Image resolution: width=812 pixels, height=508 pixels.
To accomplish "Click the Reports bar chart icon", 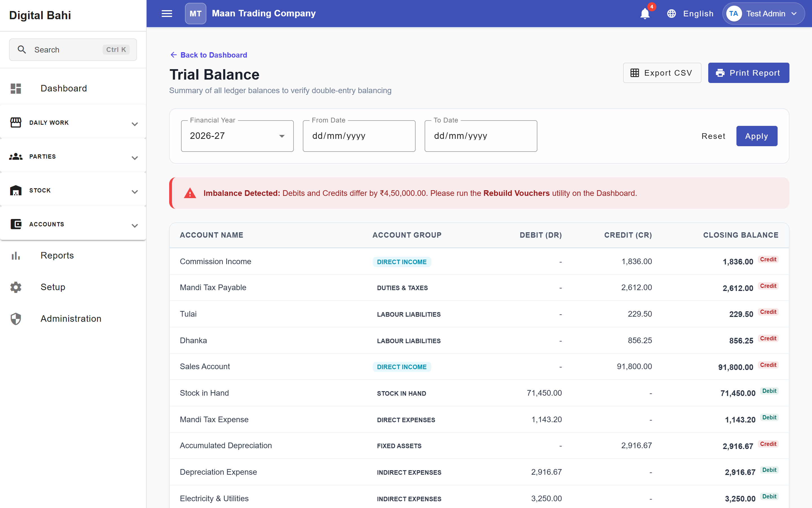I will point(16,256).
